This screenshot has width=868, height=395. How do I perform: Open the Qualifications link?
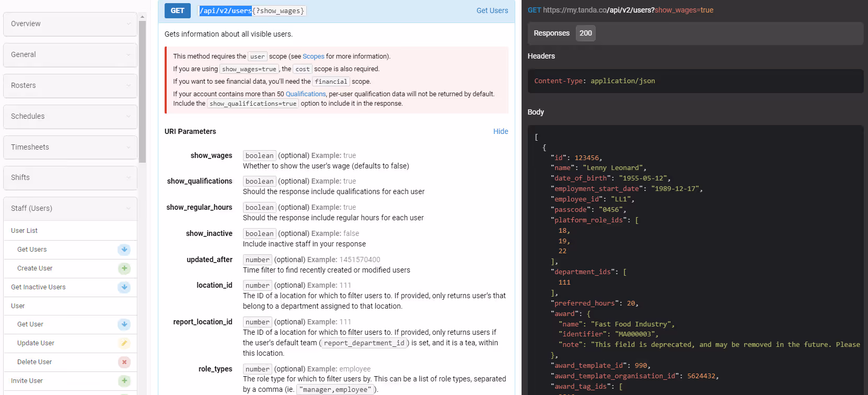305,94
